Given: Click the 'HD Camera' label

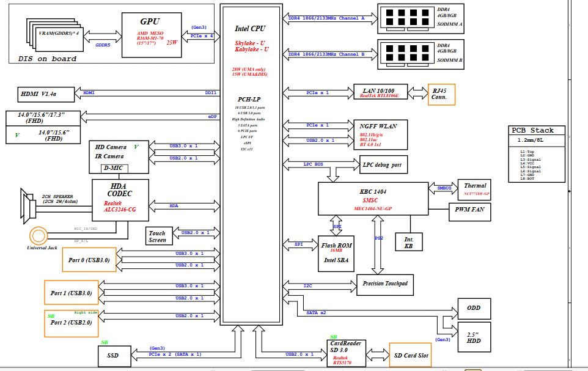Looking at the screenshot, I should tap(111, 147).
